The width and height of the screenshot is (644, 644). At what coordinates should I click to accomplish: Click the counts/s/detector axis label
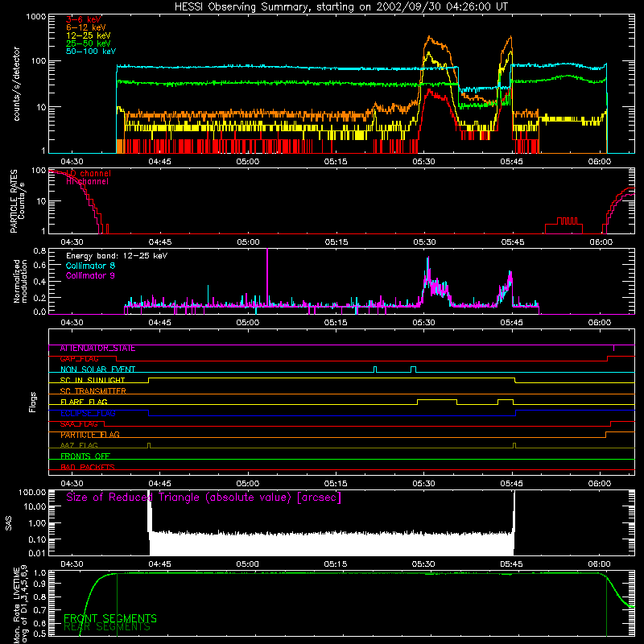(16, 84)
